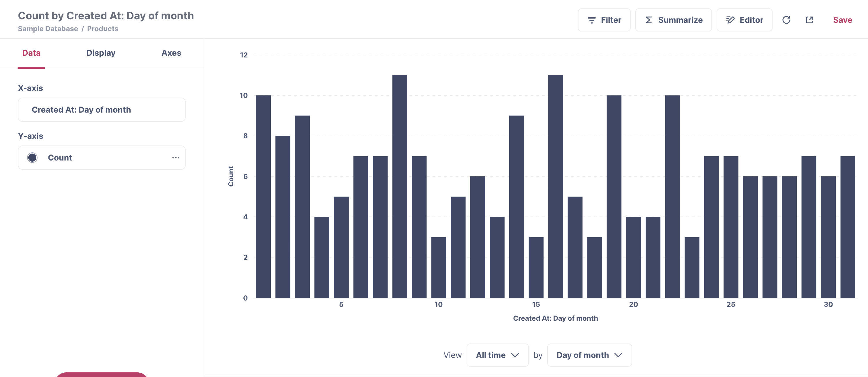
Task: Open the external link share icon
Action: click(x=809, y=20)
